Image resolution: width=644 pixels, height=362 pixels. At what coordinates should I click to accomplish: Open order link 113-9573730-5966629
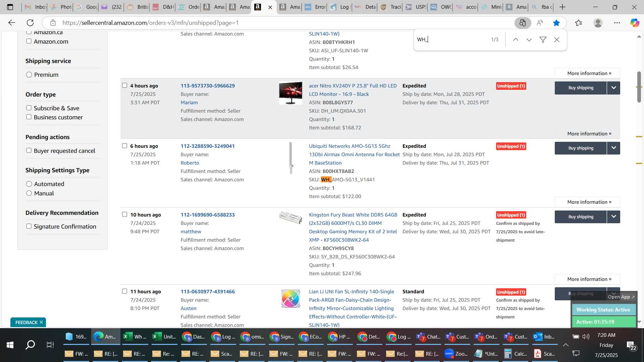tap(208, 86)
